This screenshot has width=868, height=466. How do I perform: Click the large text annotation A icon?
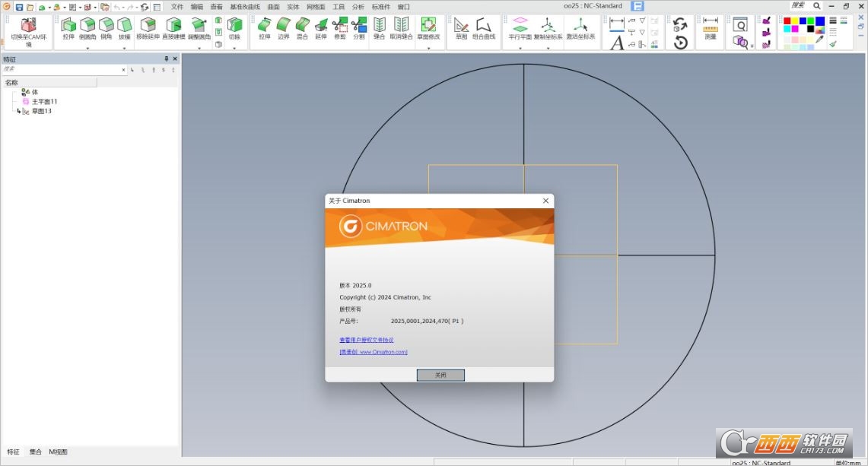617,43
